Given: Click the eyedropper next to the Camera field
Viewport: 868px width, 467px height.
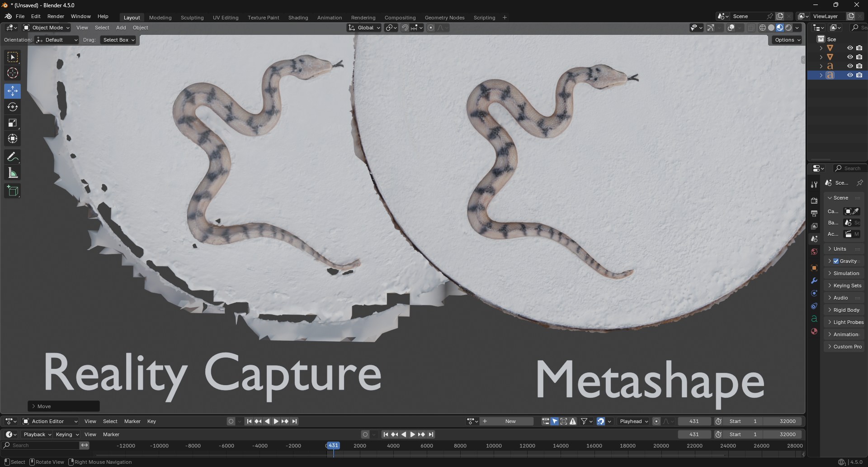Looking at the screenshot, I should click(x=856, y=211).
